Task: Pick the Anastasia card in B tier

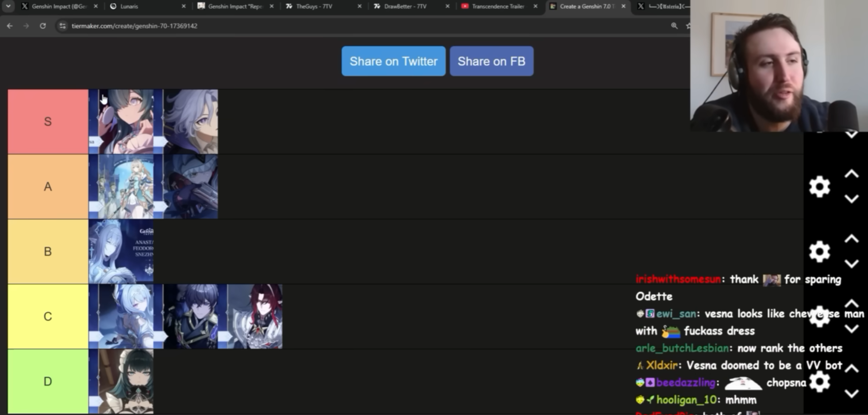Action: pos(121,251)
